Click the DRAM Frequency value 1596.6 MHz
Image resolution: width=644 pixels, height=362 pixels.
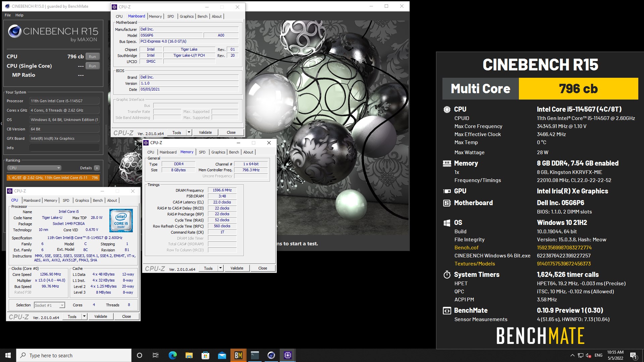[x=222, y=190]
